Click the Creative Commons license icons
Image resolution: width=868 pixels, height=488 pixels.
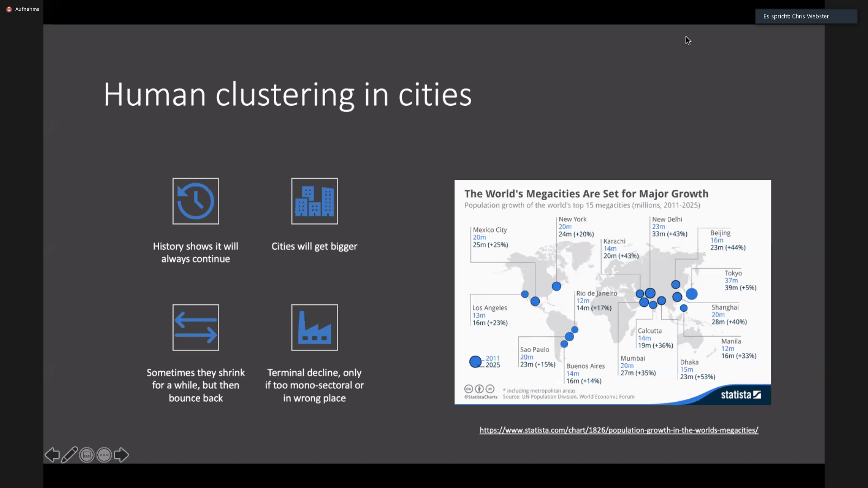[479, 389]
